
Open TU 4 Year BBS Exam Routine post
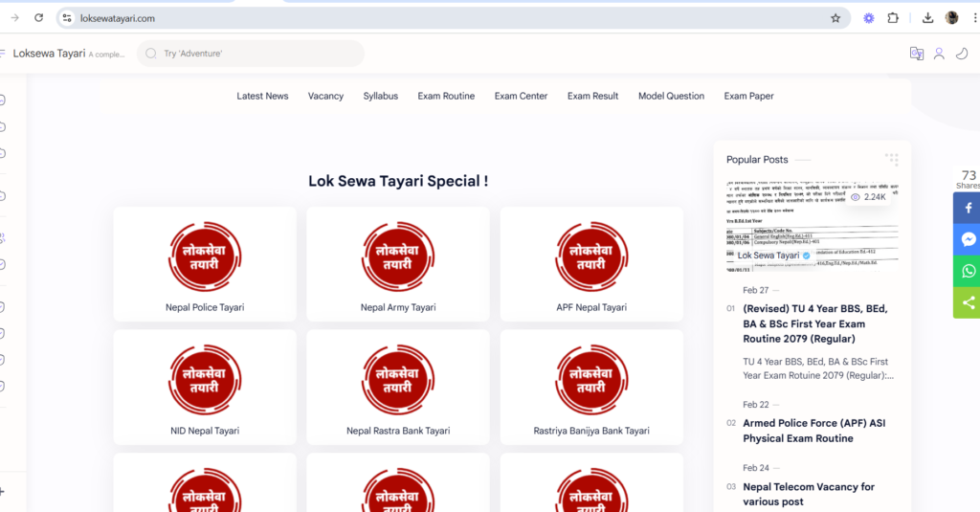(x=815, y=323)
